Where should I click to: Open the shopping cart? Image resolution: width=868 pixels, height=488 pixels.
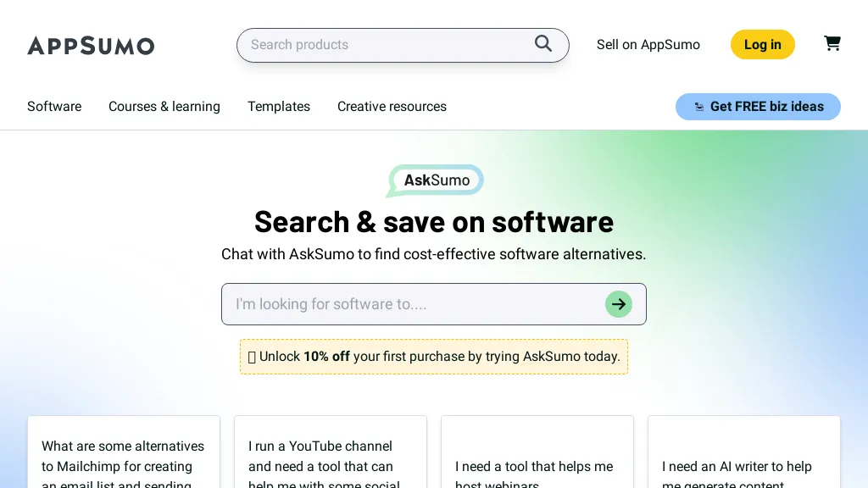coord(832,43)
